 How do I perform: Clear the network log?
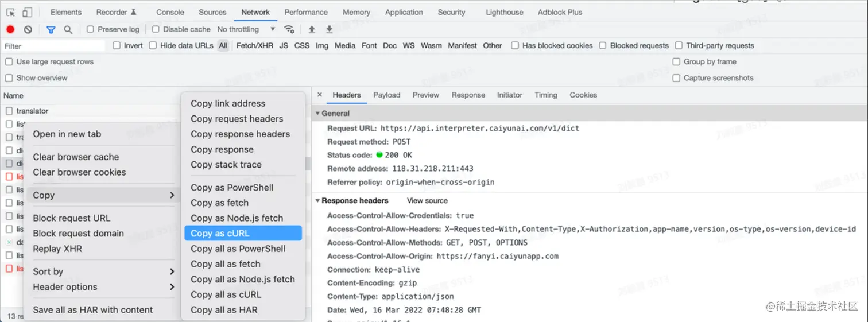[28, 29]
